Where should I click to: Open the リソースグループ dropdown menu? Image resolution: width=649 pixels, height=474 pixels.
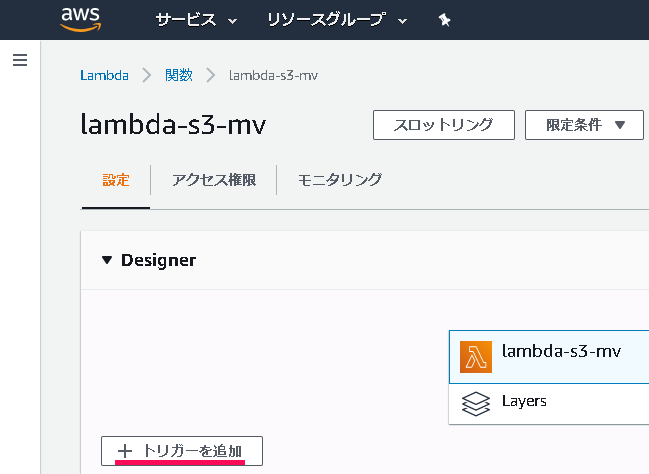[x=337, y=20]
